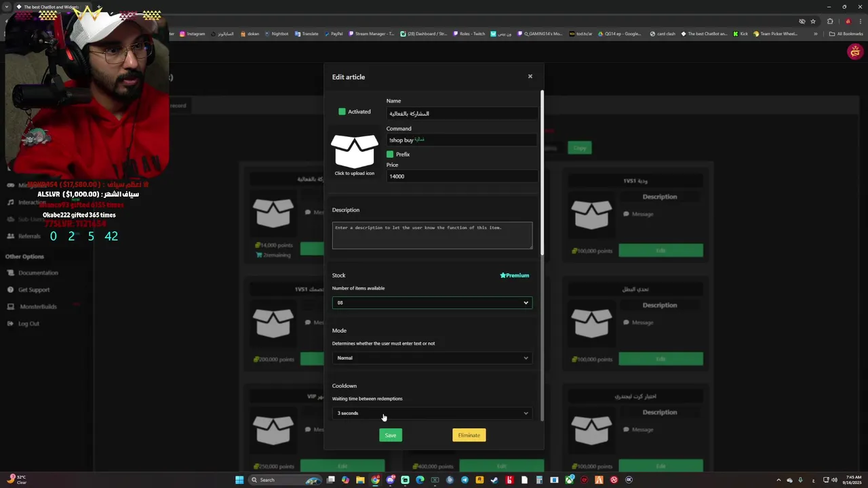Click Log Out in the sidebar
The height and width of the screenshot is (488, 868).
click(23, 323)
